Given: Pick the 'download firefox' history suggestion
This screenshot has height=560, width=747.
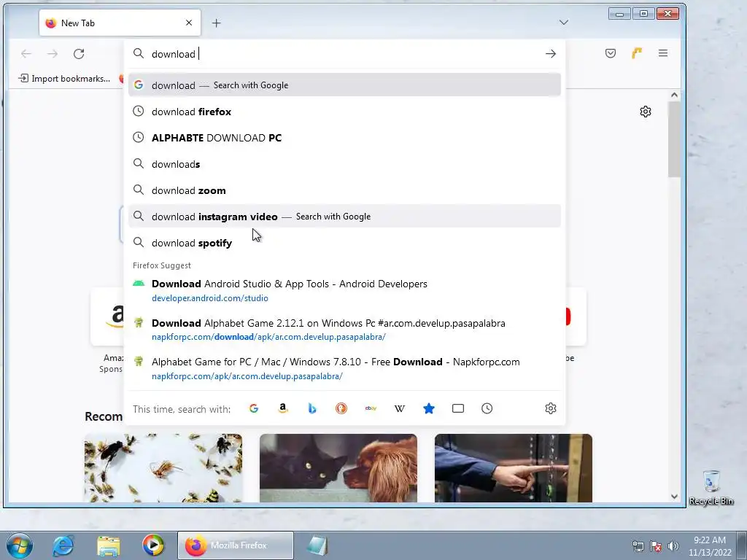Looking at the screenshot, I should coord(344,112).
